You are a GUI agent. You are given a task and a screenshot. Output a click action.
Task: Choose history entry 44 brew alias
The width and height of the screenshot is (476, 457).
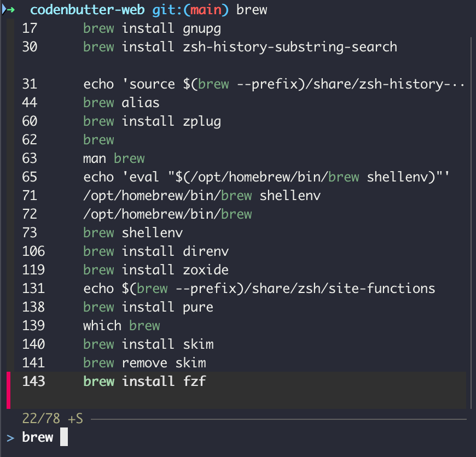point(121,103)
